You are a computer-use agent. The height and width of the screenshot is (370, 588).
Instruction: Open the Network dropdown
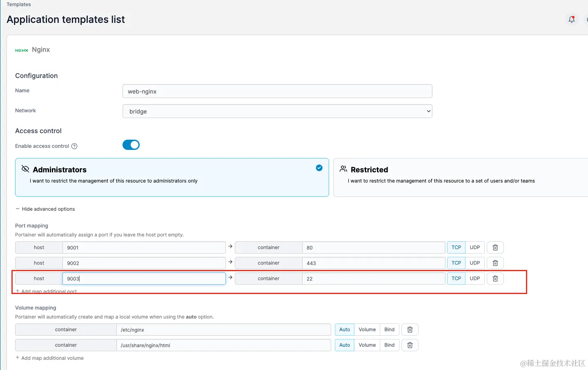click(277, 111)
